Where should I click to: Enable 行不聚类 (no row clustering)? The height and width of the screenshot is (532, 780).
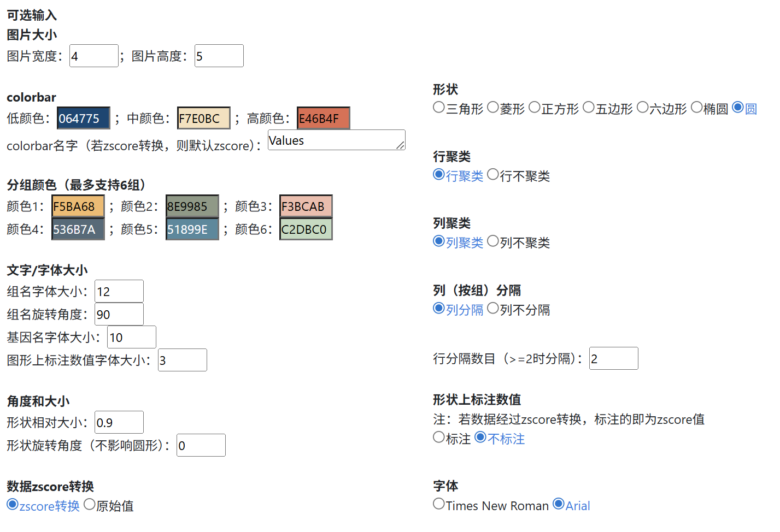tap(492, 175)
